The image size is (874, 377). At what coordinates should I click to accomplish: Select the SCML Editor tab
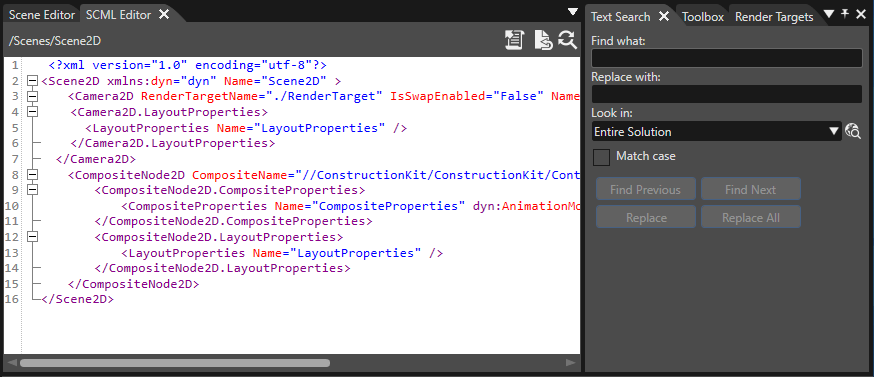tap(118, 15)
